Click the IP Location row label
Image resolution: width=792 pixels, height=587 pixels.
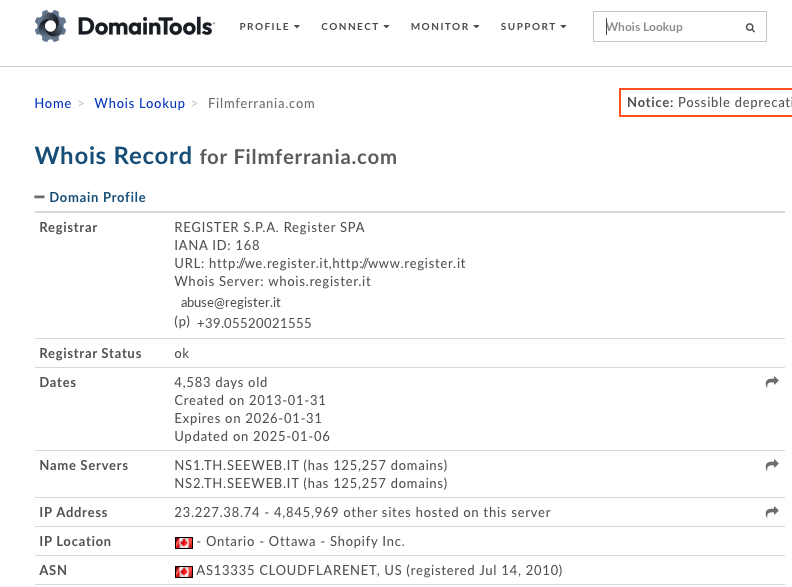75,542
